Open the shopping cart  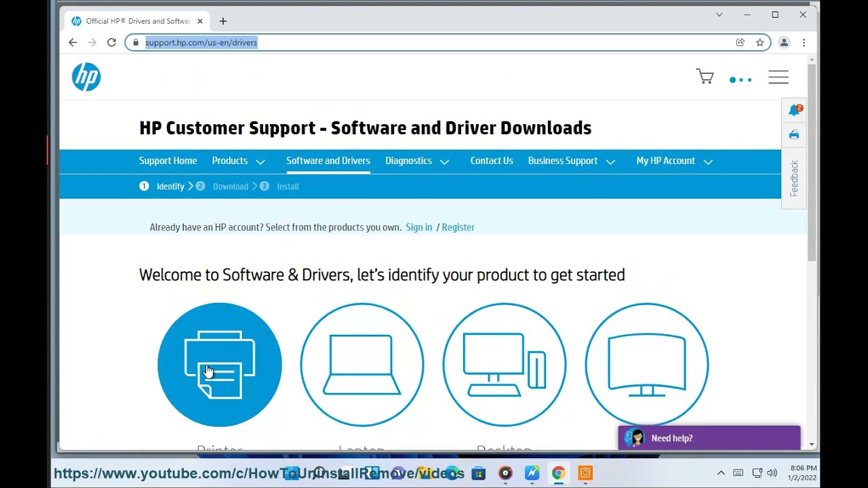point(705,77)
